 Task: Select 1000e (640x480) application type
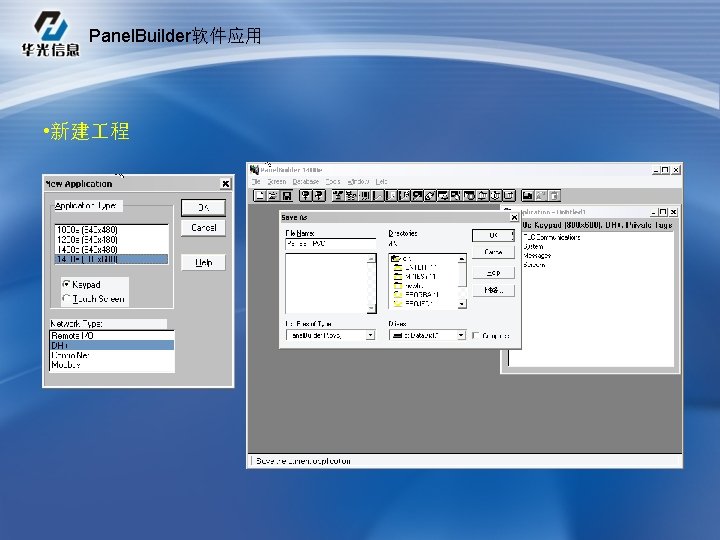[x=111, y=230]
